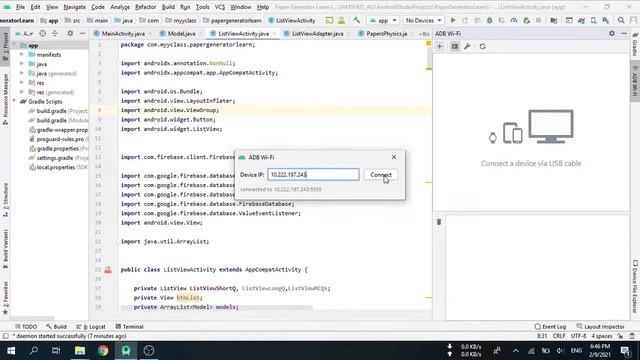Click the Connect button in ADB Wi-Fi dialog
The width and height of the screenshot is (640, 360).
[x=381, y=175]
